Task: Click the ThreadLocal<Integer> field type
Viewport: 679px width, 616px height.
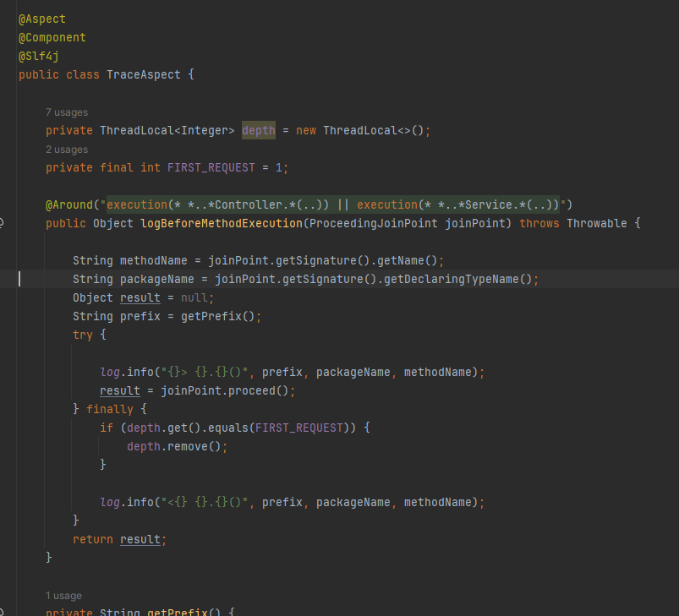Action: point(167,131)
